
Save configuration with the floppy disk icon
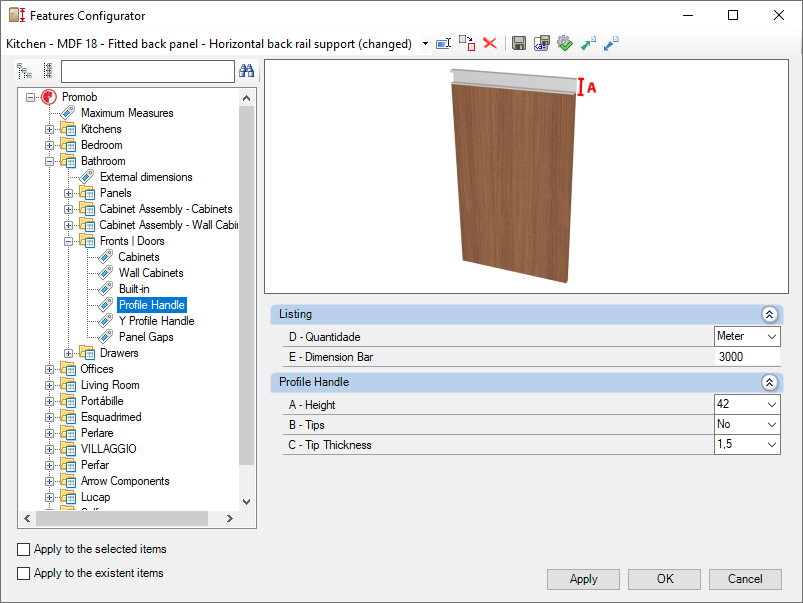pyautogui.click(x=519, y=44)
